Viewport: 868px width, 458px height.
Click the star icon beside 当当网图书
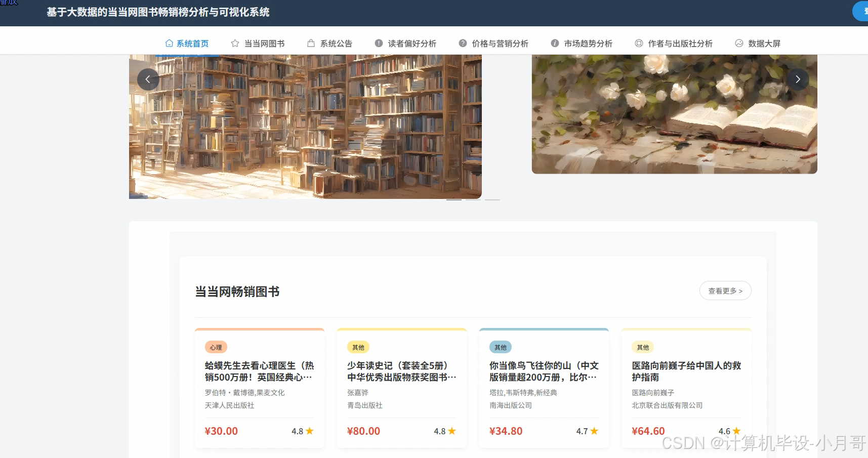click(x=234, y=43)
